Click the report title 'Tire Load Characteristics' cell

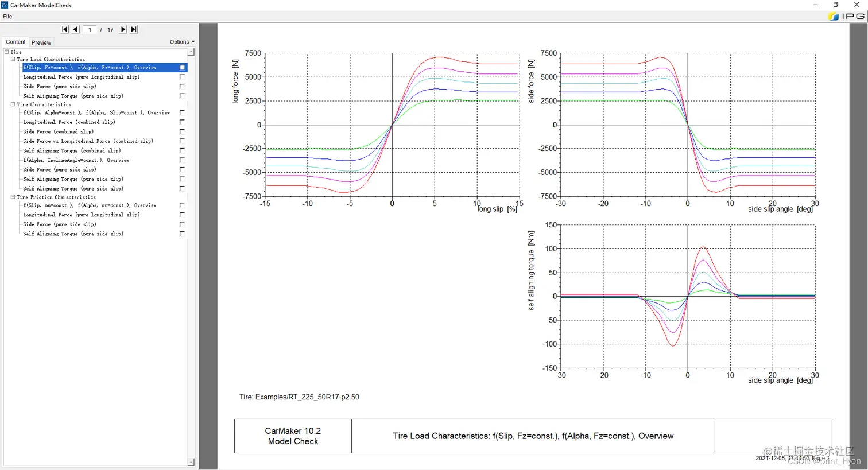pyautogui.click(x=533, y=436)
